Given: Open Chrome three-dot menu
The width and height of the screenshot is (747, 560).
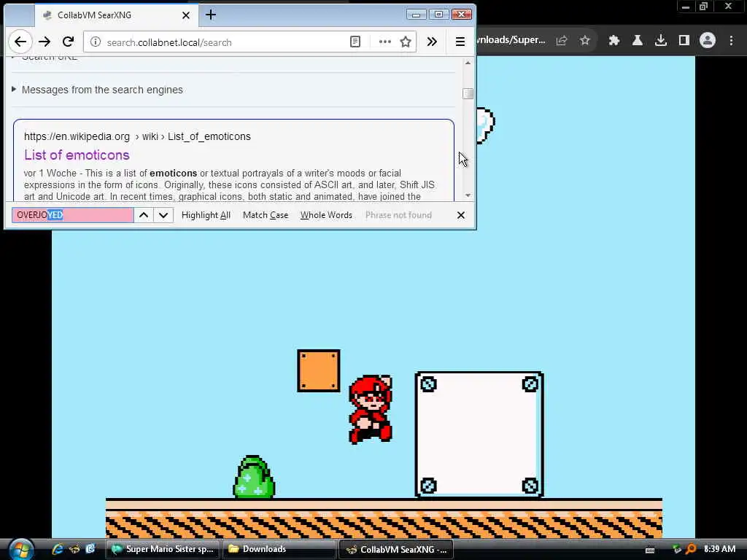Looking at the screenshot, I should click(731, 41).
